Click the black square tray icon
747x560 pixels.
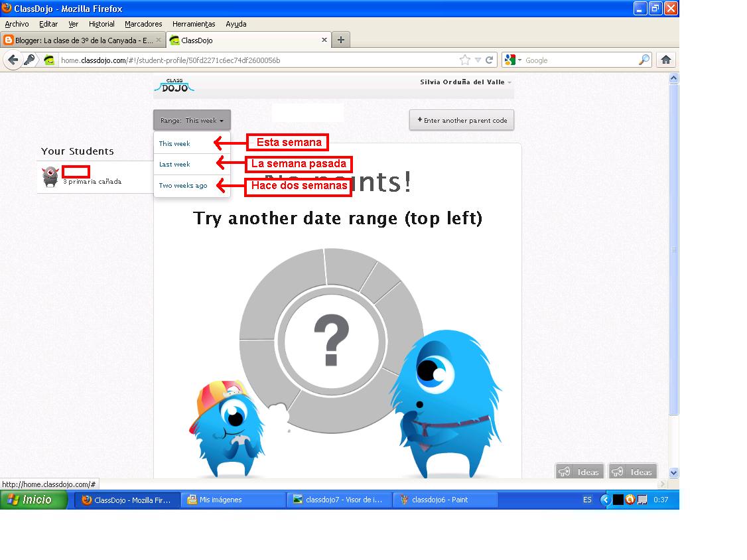618,500
